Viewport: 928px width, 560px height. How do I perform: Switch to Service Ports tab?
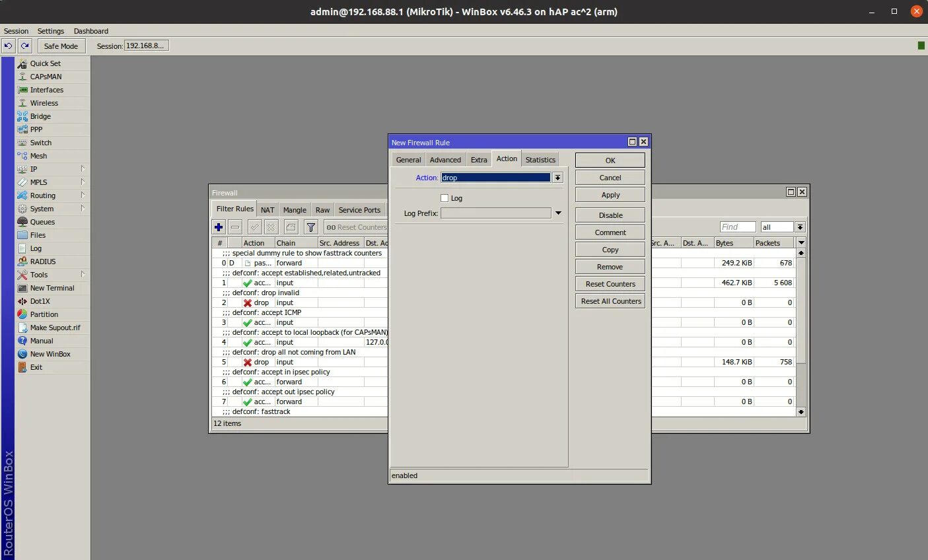(x=359, y=210)
